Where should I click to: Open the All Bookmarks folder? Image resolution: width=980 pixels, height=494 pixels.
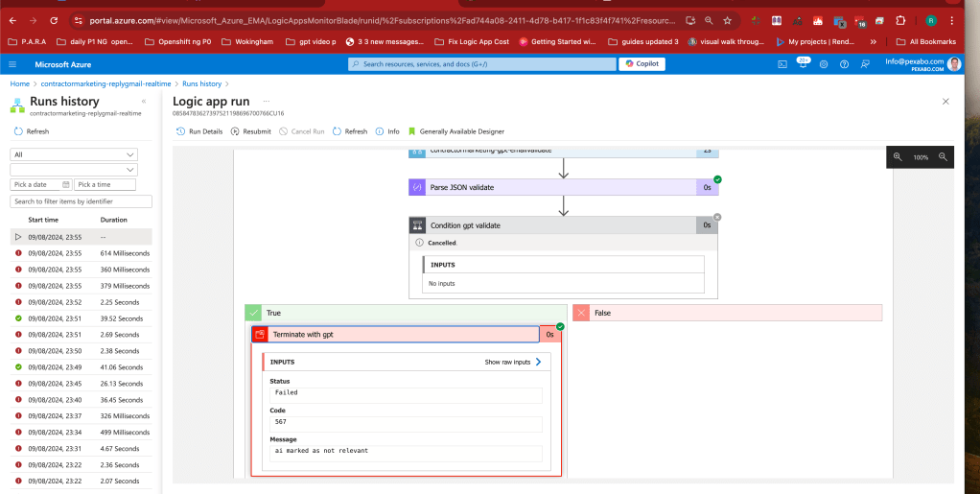(926, 42)
